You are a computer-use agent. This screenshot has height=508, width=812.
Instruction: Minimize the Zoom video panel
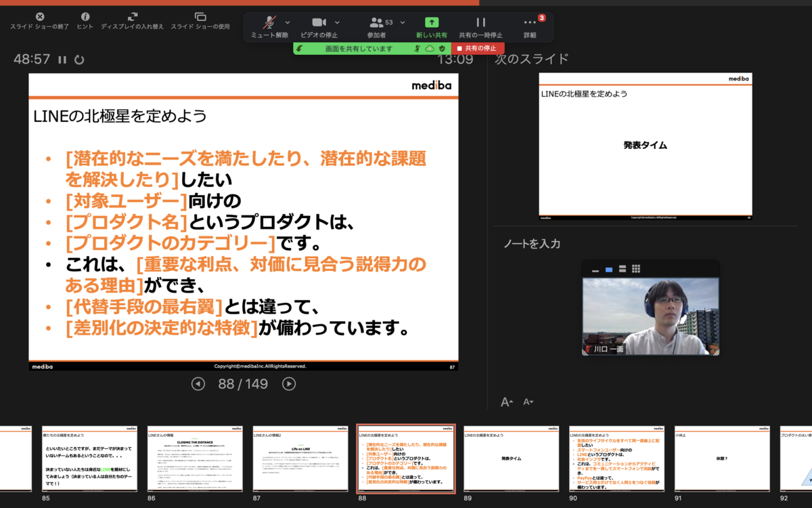pyautogui.click(x=595, y=270)
